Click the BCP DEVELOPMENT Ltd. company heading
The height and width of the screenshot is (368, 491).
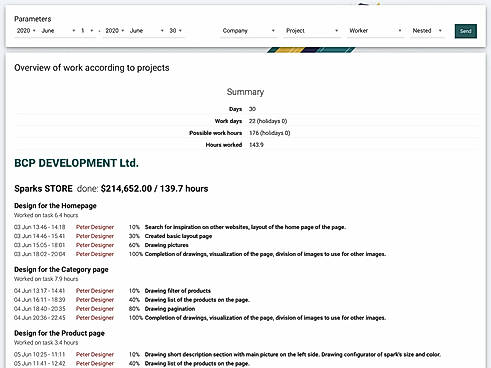pos(76,163)
